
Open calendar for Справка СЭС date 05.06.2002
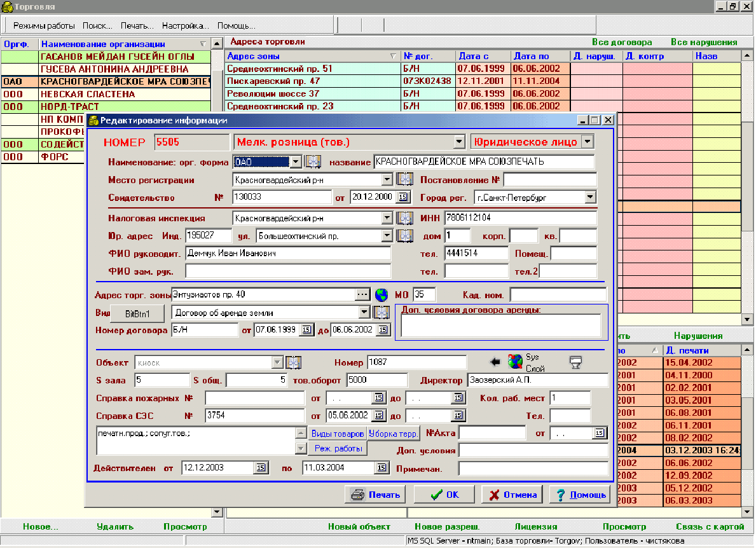(378, 416)
